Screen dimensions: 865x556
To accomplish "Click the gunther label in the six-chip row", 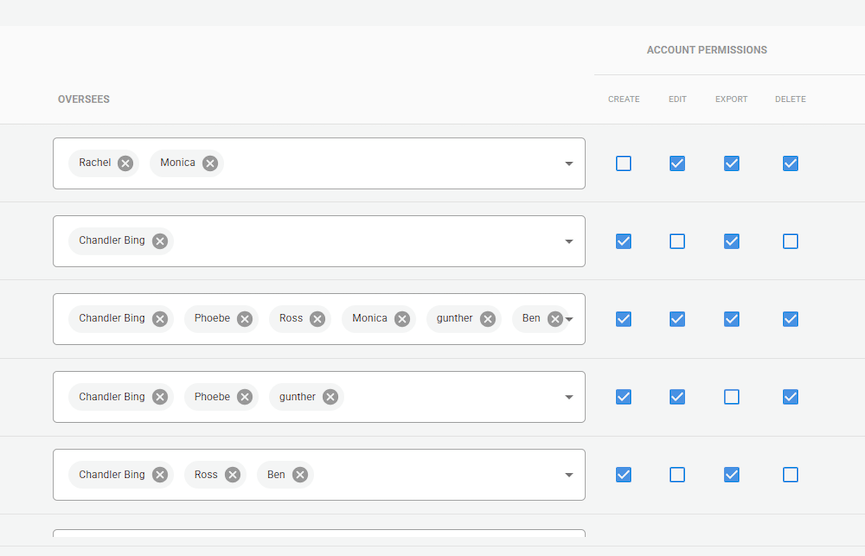I will [x=455, y=318].
